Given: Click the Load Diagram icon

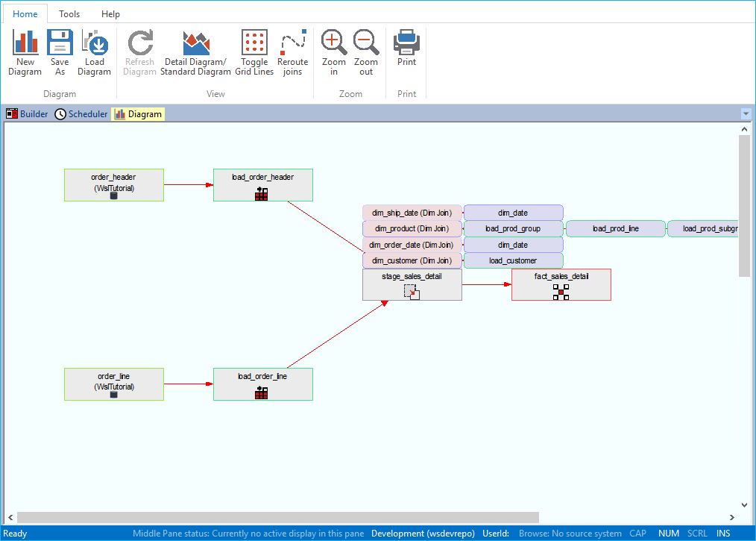Looking at the screenshot, I should pos(95,42).
